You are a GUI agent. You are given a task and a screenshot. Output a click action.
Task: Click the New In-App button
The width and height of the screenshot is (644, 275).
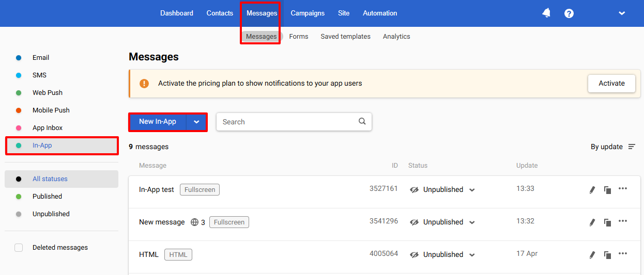pos(158,122)
